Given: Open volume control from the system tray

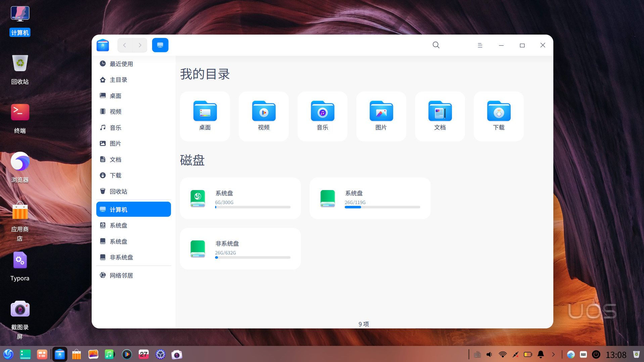Looking at the screenshot, I should tap(489, 354).
